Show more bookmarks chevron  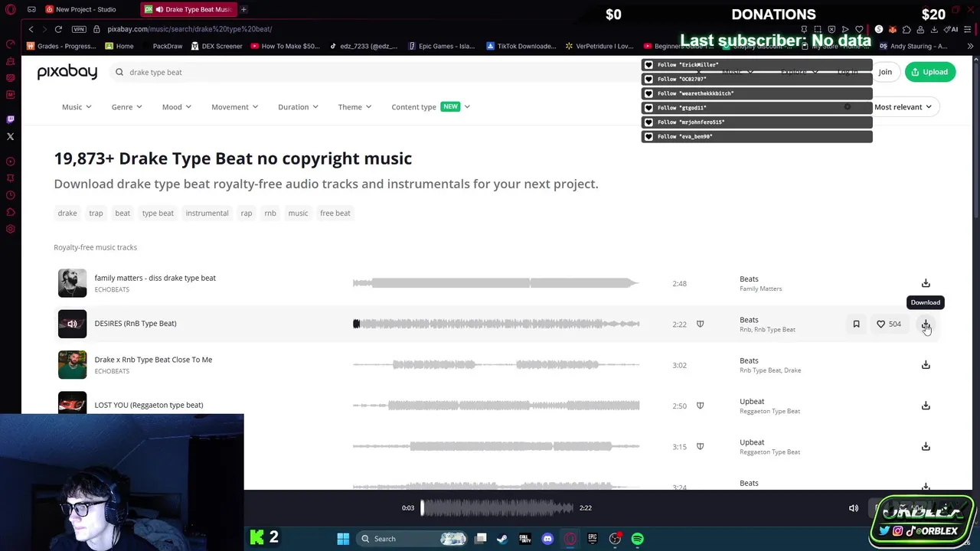970,46
